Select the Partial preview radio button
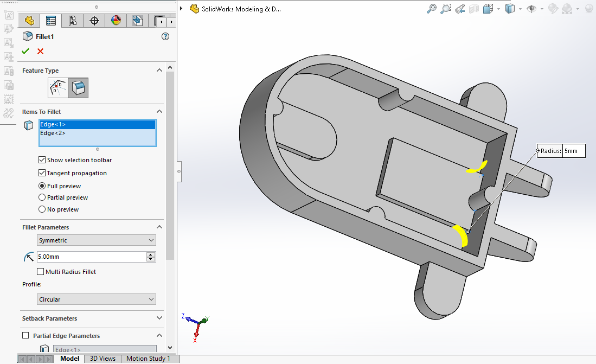596x364 pixels. point(42,197)
